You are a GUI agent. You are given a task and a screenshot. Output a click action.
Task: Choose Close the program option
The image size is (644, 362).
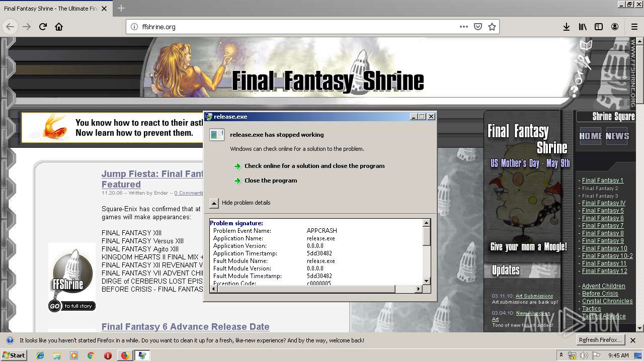pyautogui.click(x=271, y=180)
